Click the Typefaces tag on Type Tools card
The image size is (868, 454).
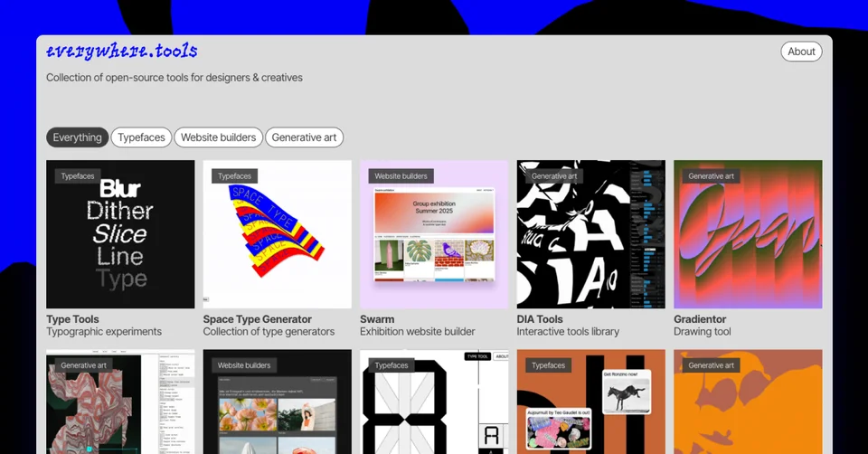coord(78,176)
